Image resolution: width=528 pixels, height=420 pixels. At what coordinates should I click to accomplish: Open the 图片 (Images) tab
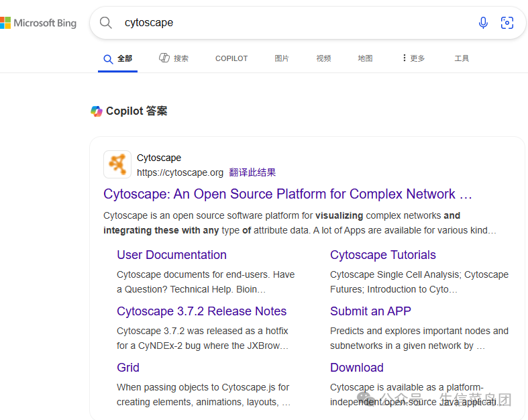(x=282, y=58)
